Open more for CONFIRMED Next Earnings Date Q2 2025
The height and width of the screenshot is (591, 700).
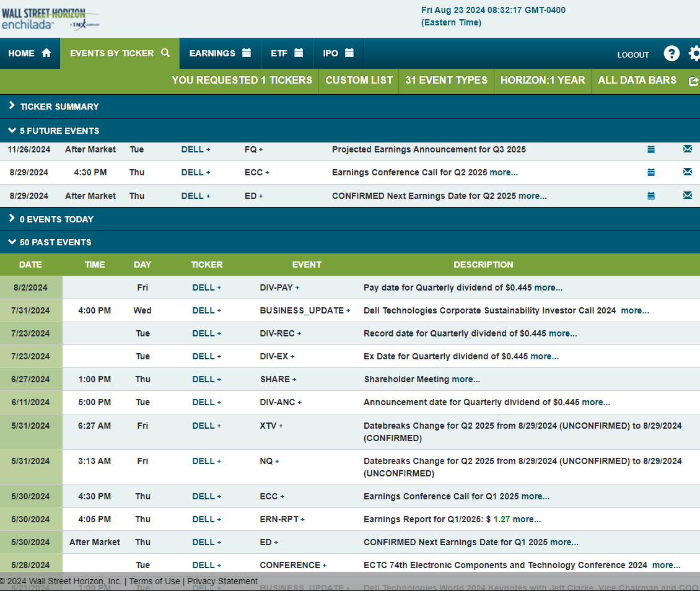[533, 196]
